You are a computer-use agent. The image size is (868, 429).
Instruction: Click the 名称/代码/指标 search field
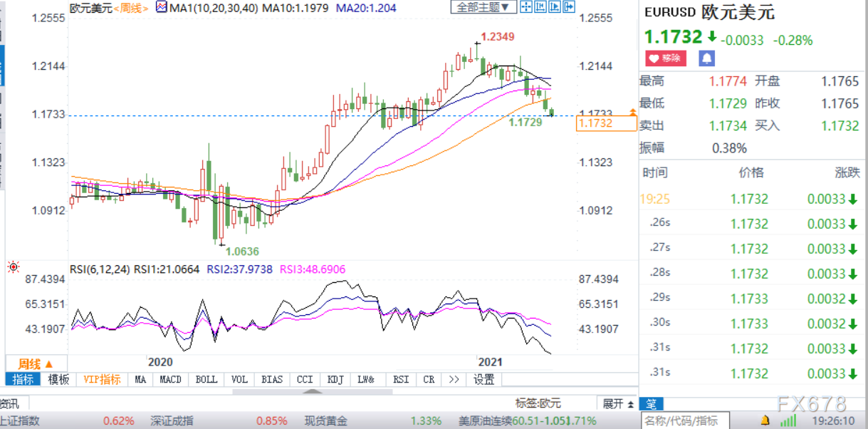(681, 420)
